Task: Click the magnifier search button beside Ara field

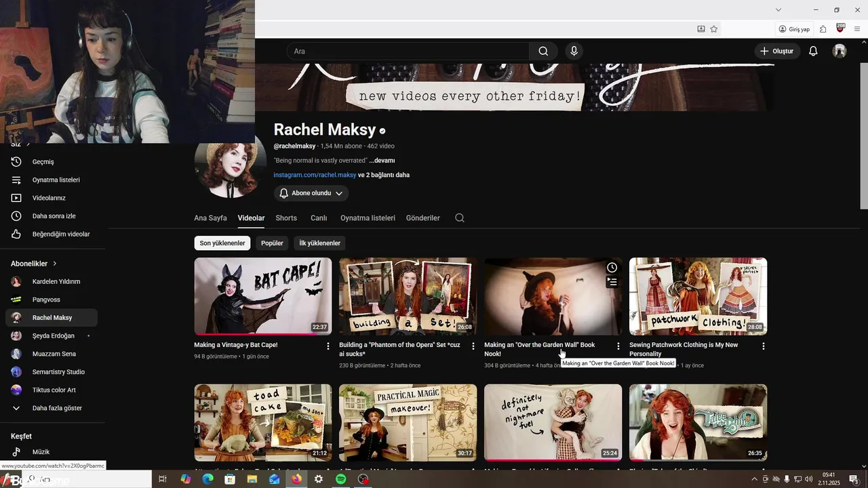Action: (x=543, y=51)
